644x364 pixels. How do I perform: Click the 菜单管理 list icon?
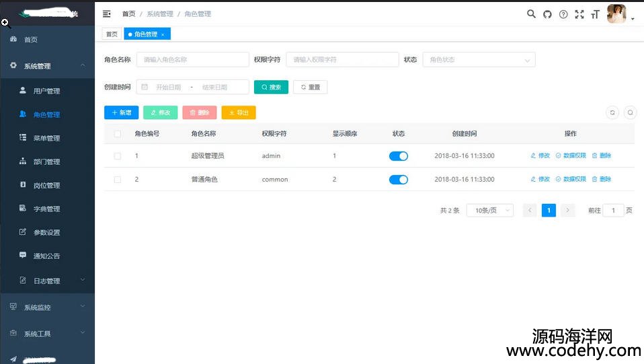coord(23,137)
